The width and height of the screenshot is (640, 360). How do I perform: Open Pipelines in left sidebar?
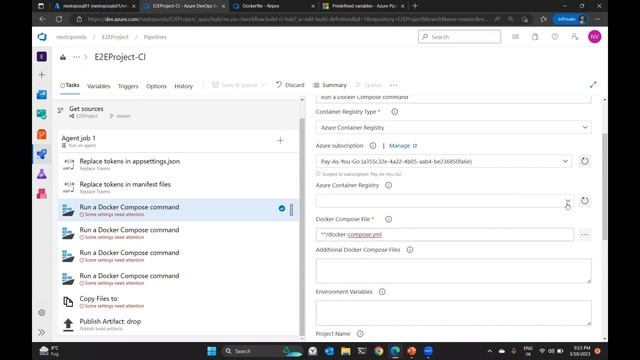[x=42, y=154]
